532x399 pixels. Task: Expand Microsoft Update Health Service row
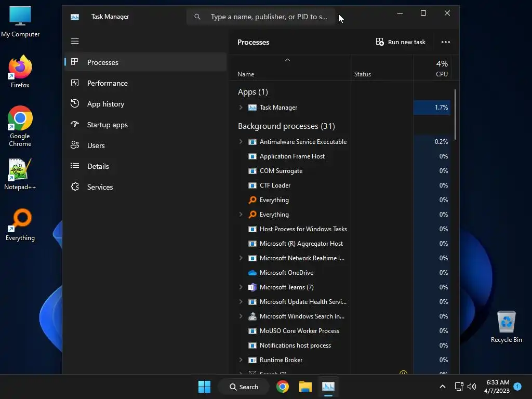241,302
